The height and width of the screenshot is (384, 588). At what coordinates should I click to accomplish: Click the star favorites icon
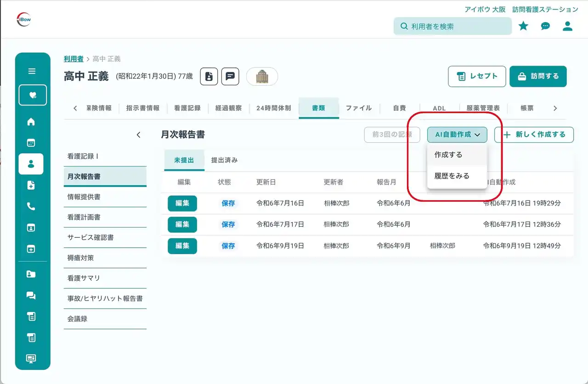pos(523,26)
